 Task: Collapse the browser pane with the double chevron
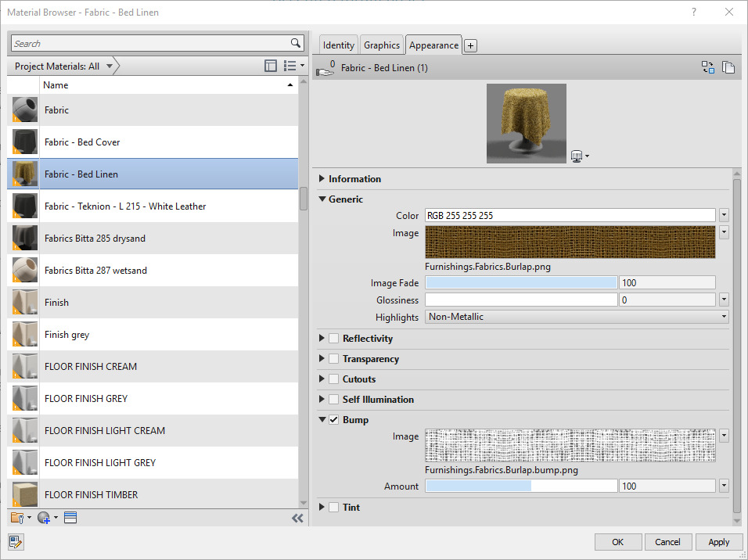coord(297,517)
